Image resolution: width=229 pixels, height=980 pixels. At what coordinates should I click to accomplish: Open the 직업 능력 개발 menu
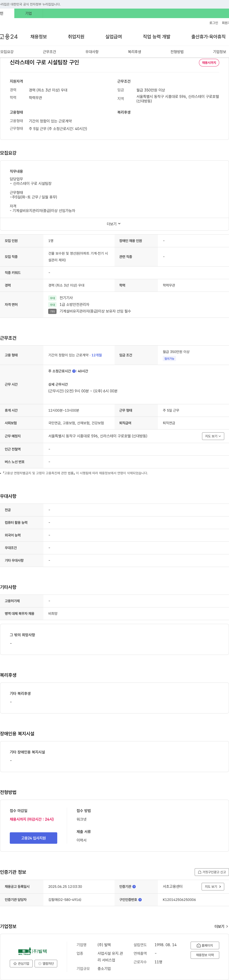157,36
